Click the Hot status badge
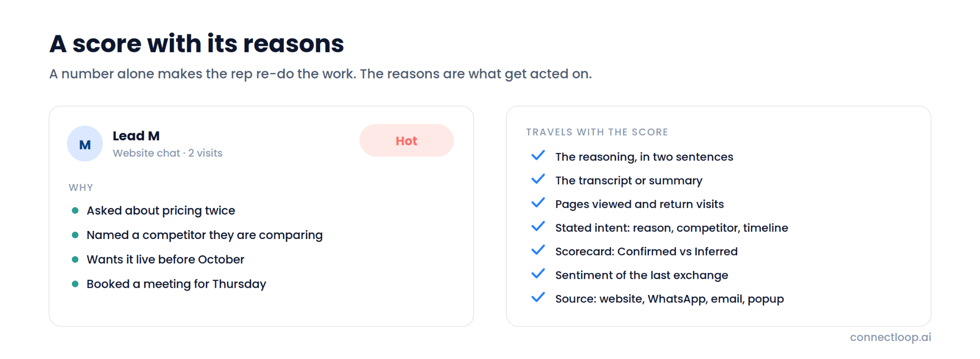Screen dimensions: 980x359 coord(406,141)
